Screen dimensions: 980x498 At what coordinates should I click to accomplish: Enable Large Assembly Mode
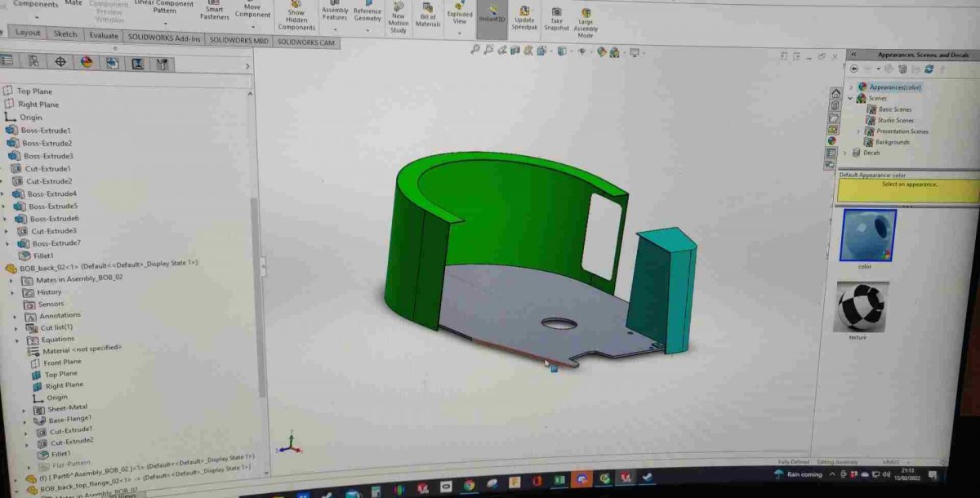tap(586, 20)
